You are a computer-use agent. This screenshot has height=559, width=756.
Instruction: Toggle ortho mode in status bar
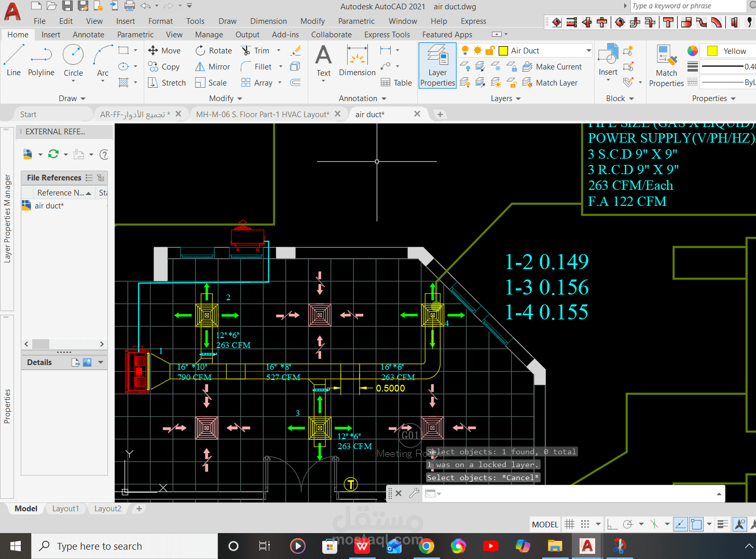coord(612,524)
